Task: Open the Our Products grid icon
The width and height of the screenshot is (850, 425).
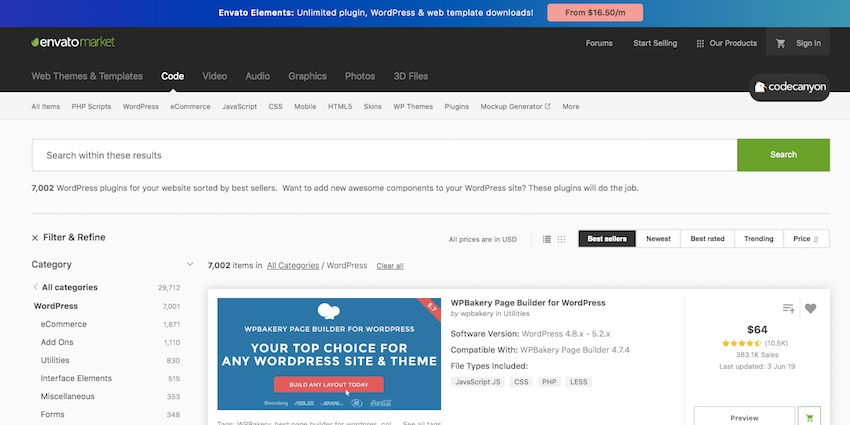Action: pos(700,43)
